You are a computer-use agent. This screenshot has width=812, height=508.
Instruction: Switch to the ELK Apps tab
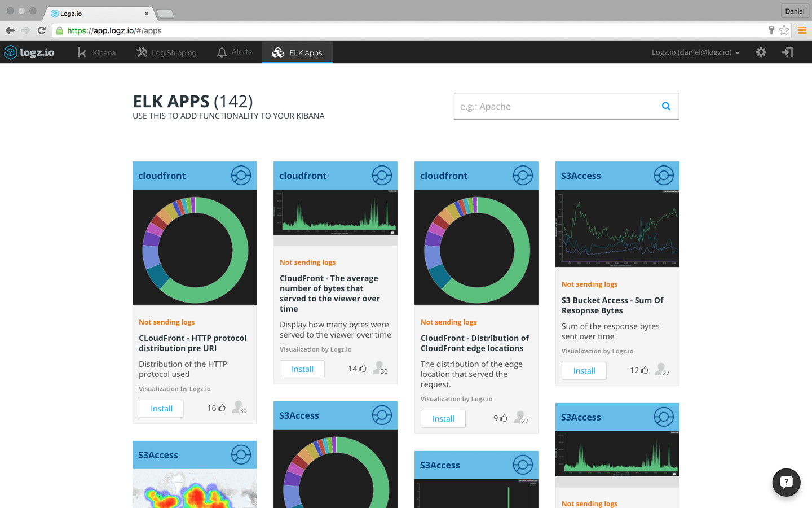pyautogui.click(x=305, y=52)
